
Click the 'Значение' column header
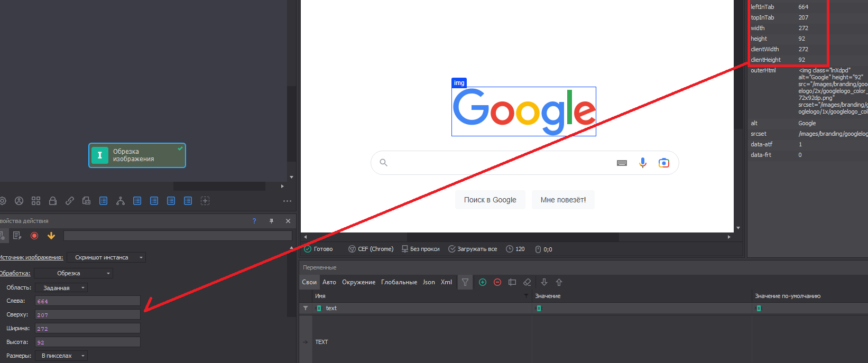click(642, 296)
